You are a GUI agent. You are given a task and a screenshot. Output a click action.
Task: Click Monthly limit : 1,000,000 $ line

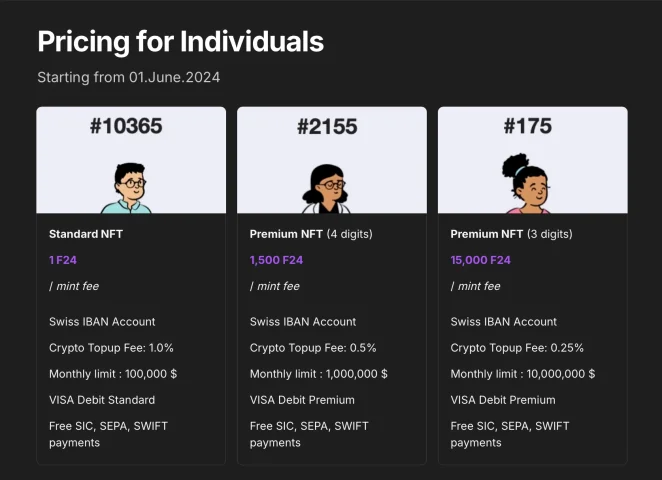[318, 374]
